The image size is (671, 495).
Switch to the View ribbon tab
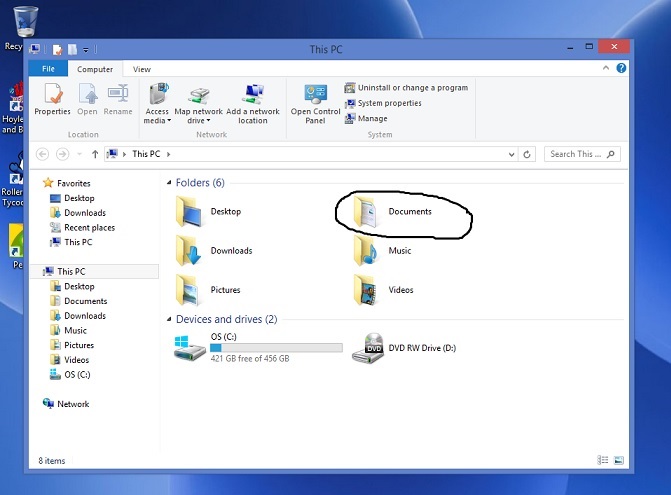(142, 69)
